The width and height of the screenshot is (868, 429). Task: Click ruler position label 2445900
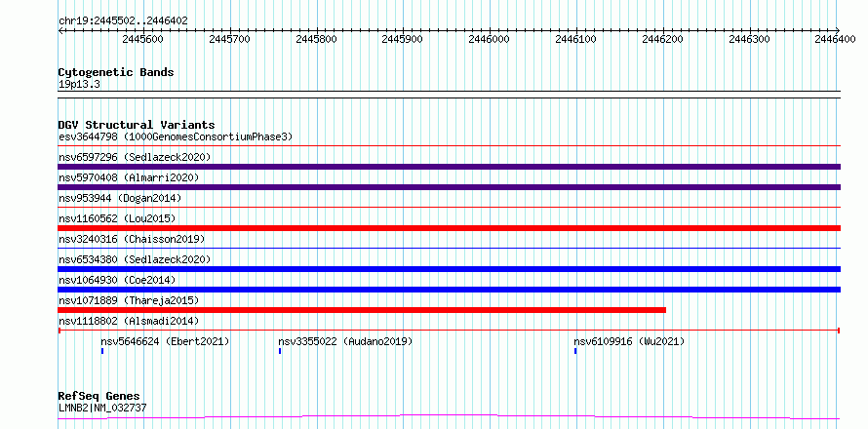tap(403, 40)
